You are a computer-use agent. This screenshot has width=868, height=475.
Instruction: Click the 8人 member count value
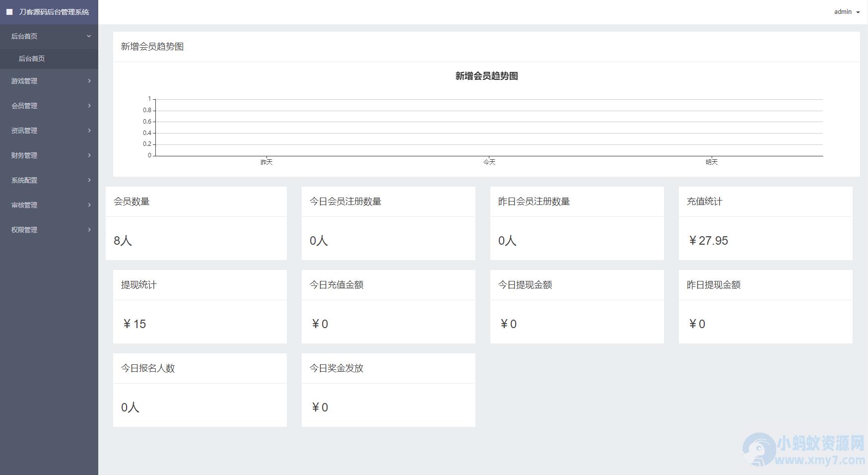point(123,241)
